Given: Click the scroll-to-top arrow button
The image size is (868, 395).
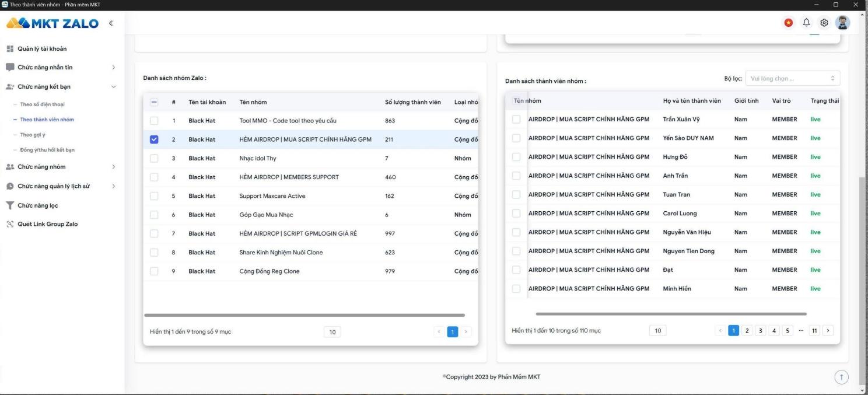Looking at the screenshot, I should click(x=841, y=377).
